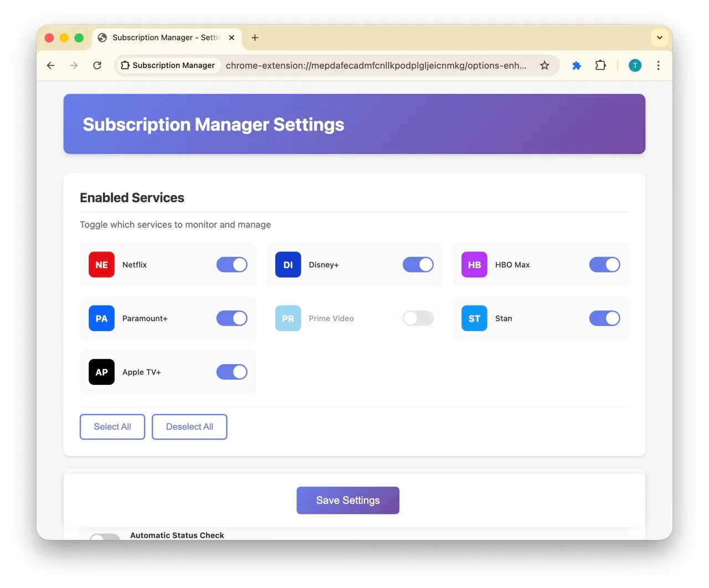Open a new browser tab
Viewport: 709px width, 588px height.
coord(255,38)
